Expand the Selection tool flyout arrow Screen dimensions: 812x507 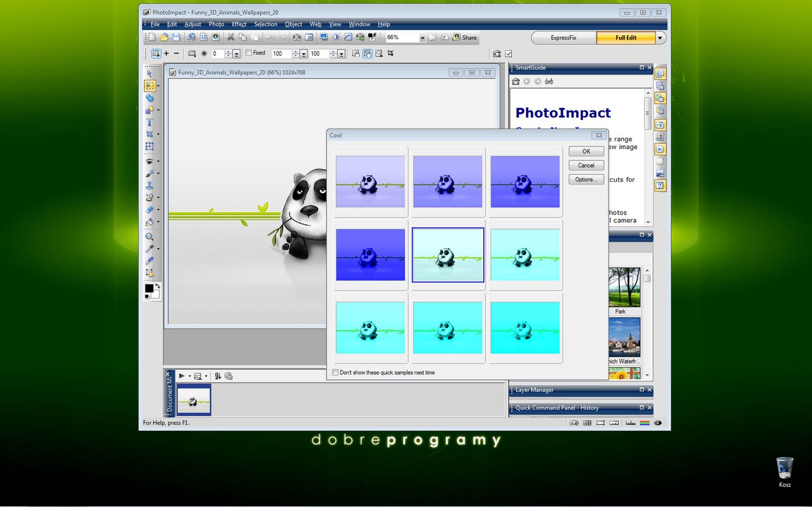point(158,86)
